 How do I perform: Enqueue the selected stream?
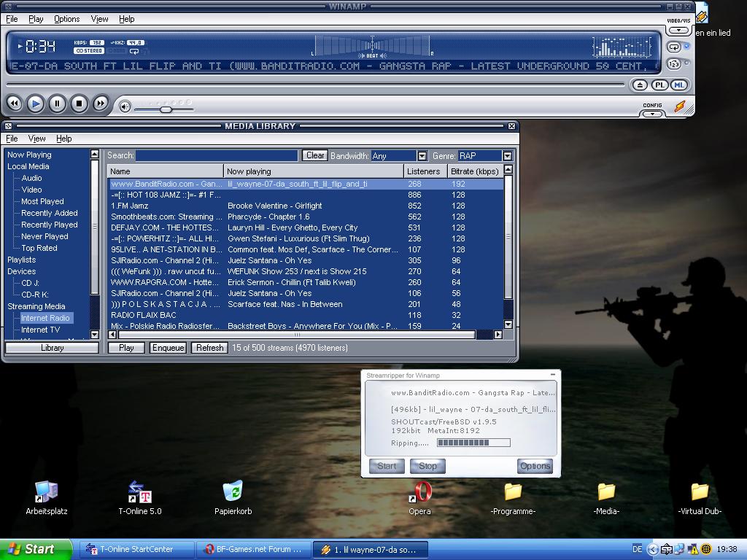tap(169, 348)
